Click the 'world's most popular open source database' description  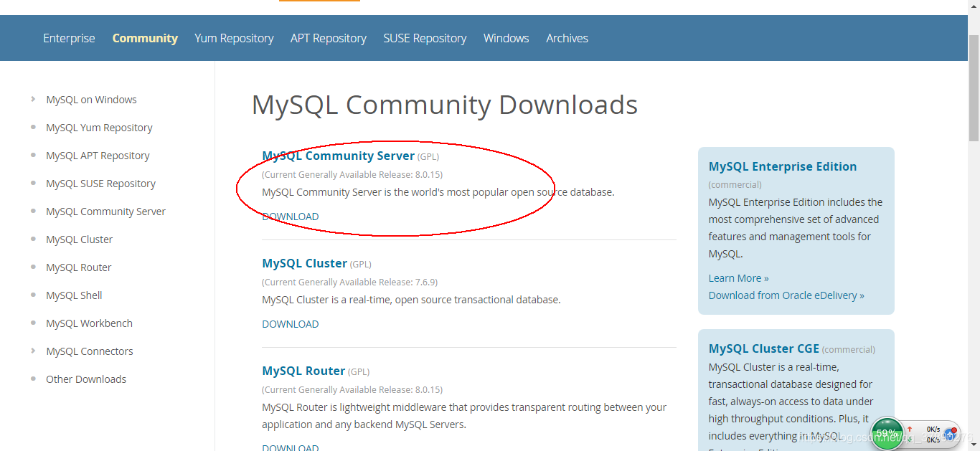[x=438, y=192]
